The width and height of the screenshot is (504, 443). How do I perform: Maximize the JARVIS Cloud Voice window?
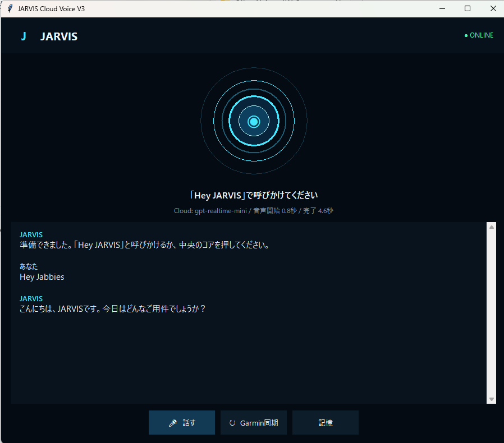pos(468,8)
